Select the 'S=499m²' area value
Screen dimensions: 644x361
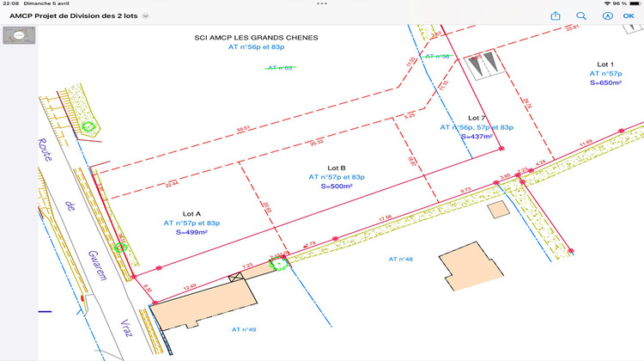[191, 232]
